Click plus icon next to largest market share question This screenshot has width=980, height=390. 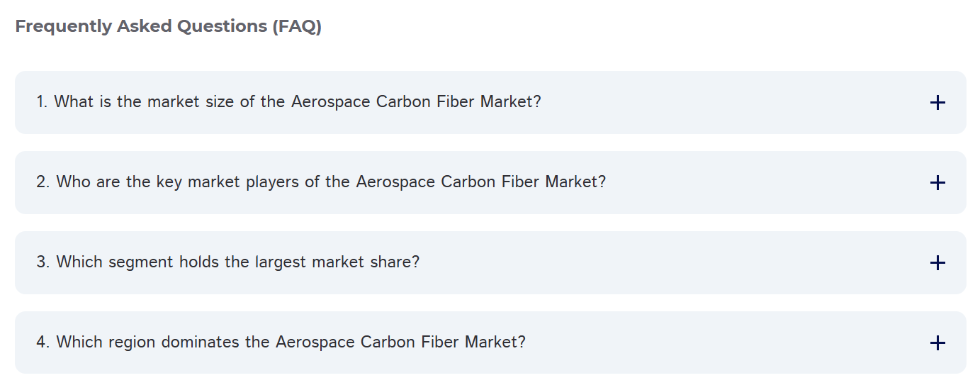(x=937, y=263)
